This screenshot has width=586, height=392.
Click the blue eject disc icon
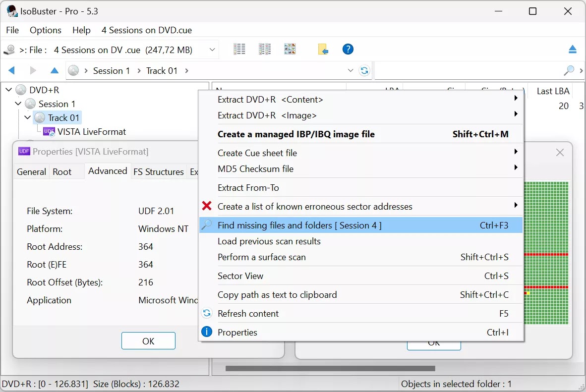pos(573,49)
